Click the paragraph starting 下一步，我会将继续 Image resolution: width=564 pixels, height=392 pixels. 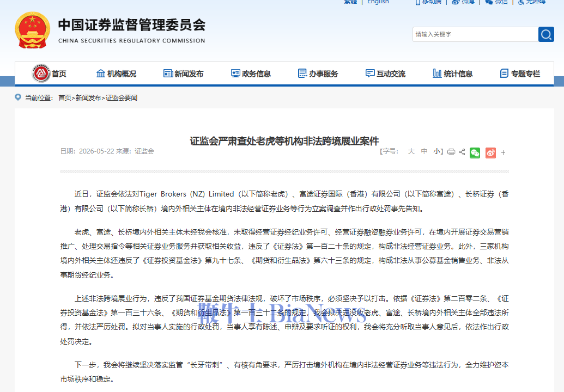284,372
